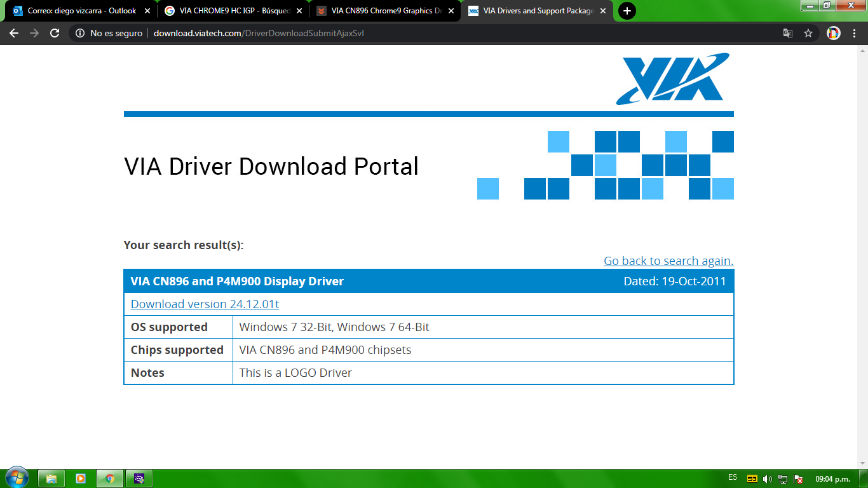868x488 pixels.
Task: Open the purple app icon in taskbar
Action: pyautogui.click(x=139, y=478)
